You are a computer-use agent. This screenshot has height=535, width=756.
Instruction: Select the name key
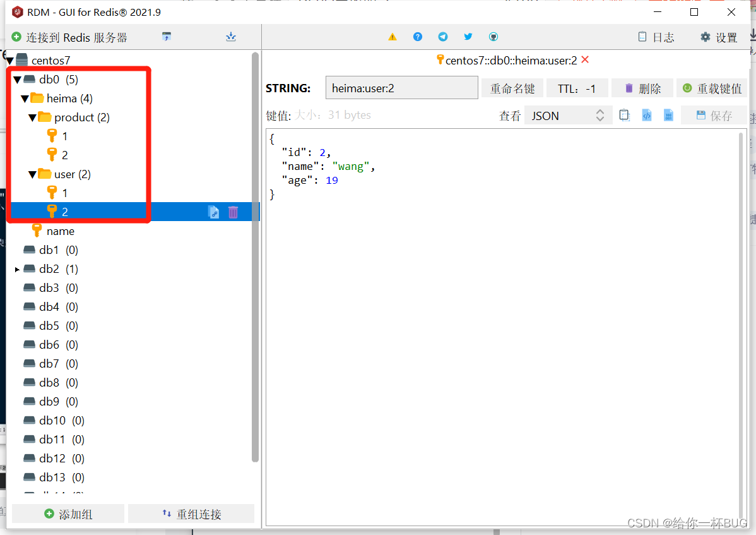(61, 231)
